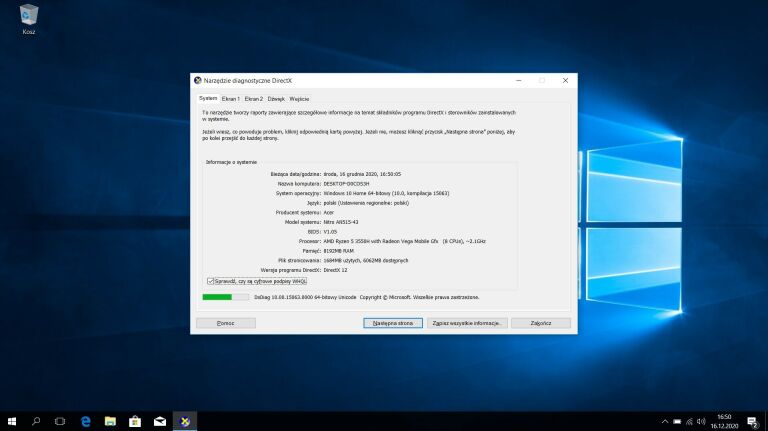Switch to the Ekran 1 tab
The height and width of the screenshot is (431, 768).
pyautogui.click(x=231, y=98)
